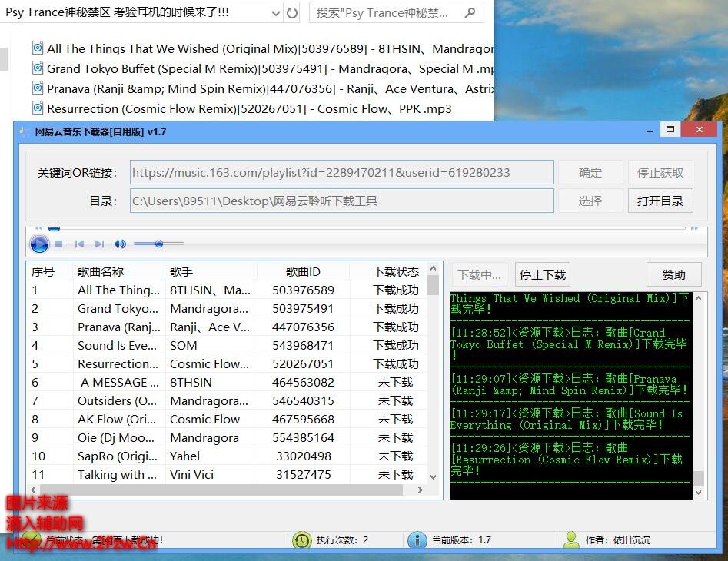
Task: Click the Explorer search box
Action: pyautogui.click(x=397, y=12)
